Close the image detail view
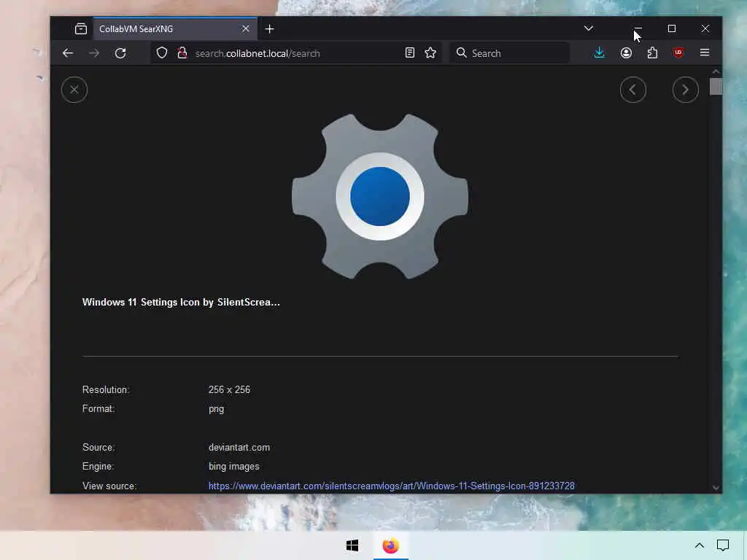This screenshot has width=747, height=560. (x=74, y=90)
